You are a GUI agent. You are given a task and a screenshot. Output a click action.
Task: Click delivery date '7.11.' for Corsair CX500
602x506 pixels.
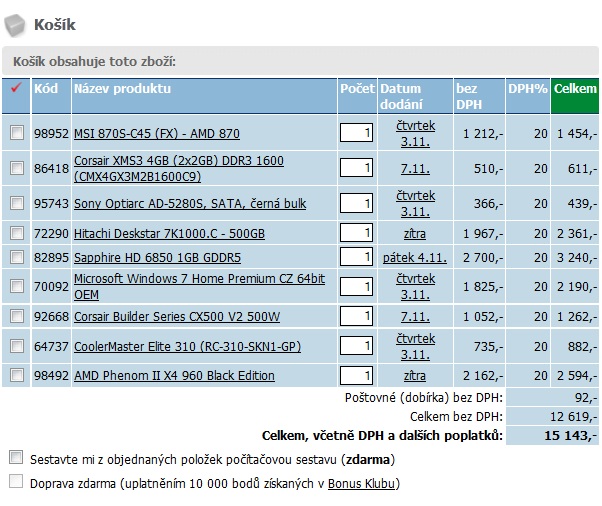click(x=415, y=316)
